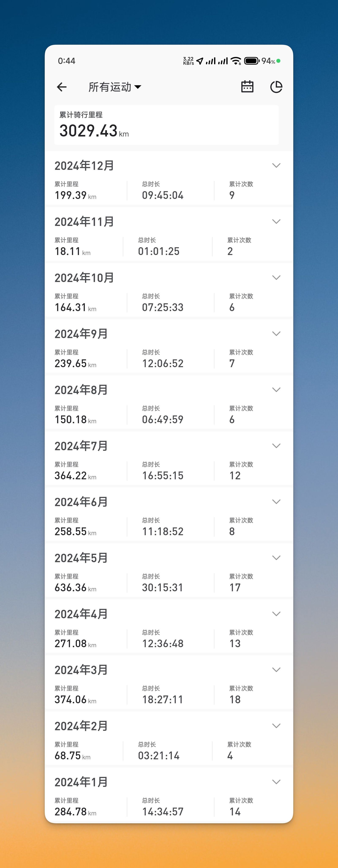The height and width of the screenshot is (868, 338).
Task: Open the 2024年2月 month row
Action: [x=169, y=739]
